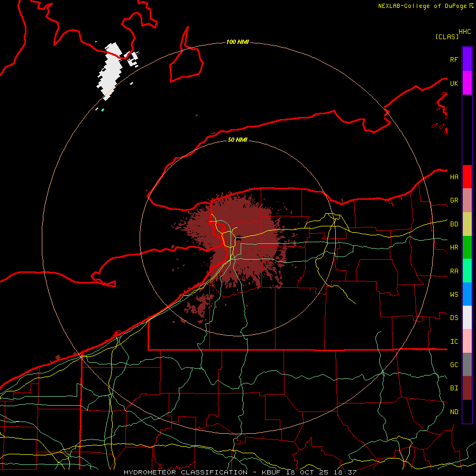Click the WS legend label
476x476 pixels.
coord(454,294)
